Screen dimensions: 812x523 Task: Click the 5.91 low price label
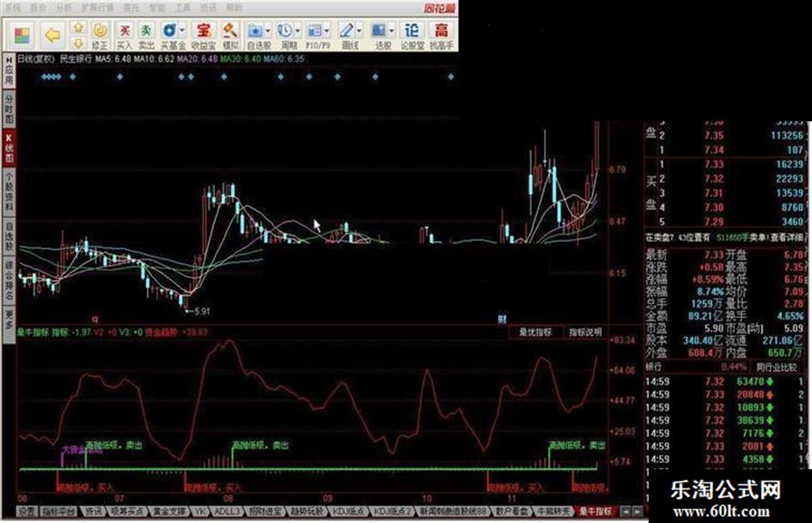(x=201, y=311)
